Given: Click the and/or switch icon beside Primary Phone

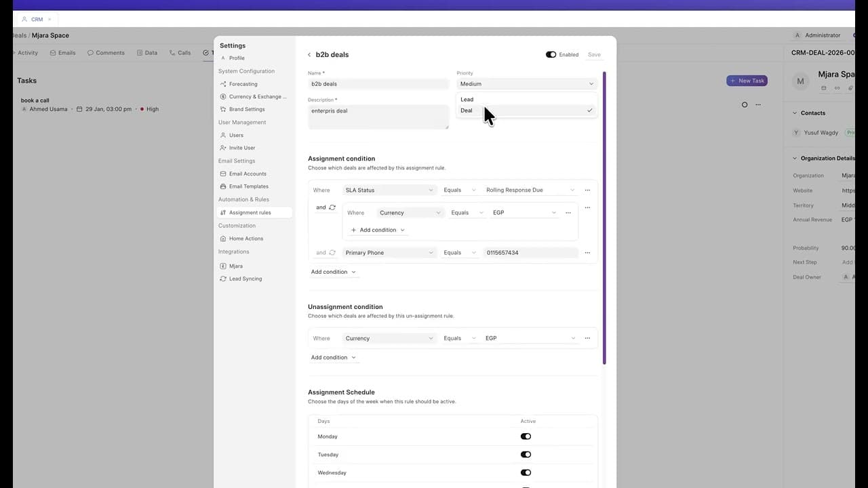Looking at the screenshot, I should [x=332, y=253].
